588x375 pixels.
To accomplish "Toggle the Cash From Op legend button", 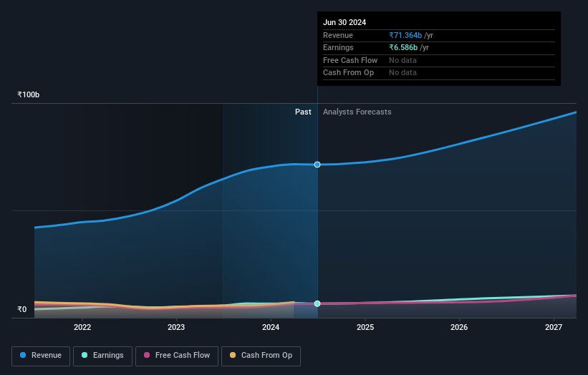I will (261, 356).
